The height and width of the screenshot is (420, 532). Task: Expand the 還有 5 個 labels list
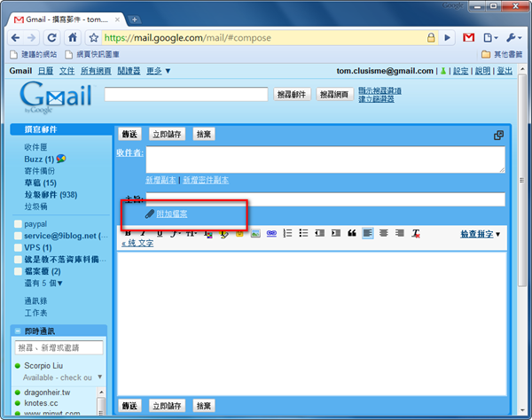pyautogui.click(x=43, y=283)
